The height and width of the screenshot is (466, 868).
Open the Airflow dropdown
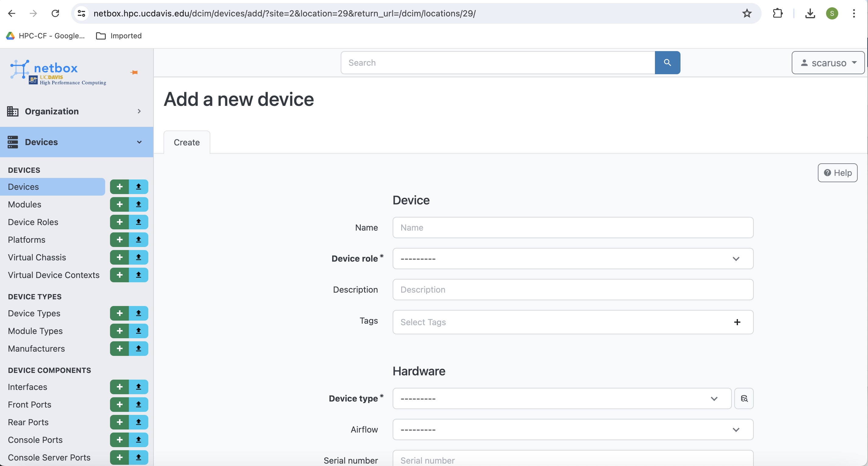[573, 429]
